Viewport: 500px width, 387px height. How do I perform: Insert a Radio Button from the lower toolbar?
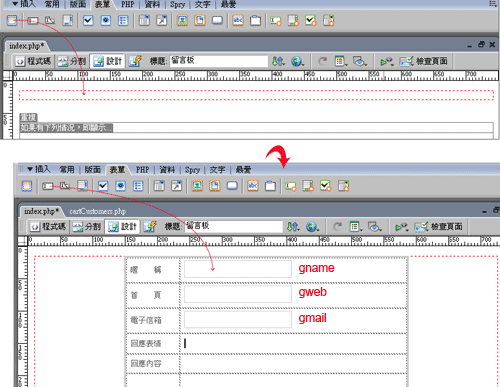point(121,186)
